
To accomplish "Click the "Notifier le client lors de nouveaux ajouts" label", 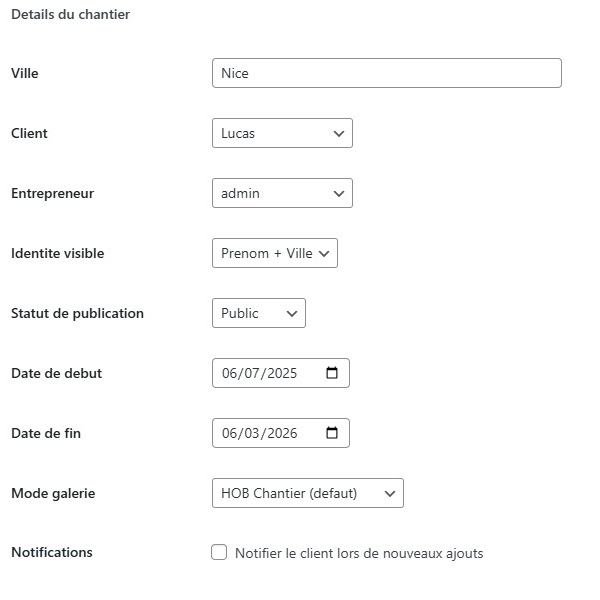I will pyautogui.click(x=358, y=553).
